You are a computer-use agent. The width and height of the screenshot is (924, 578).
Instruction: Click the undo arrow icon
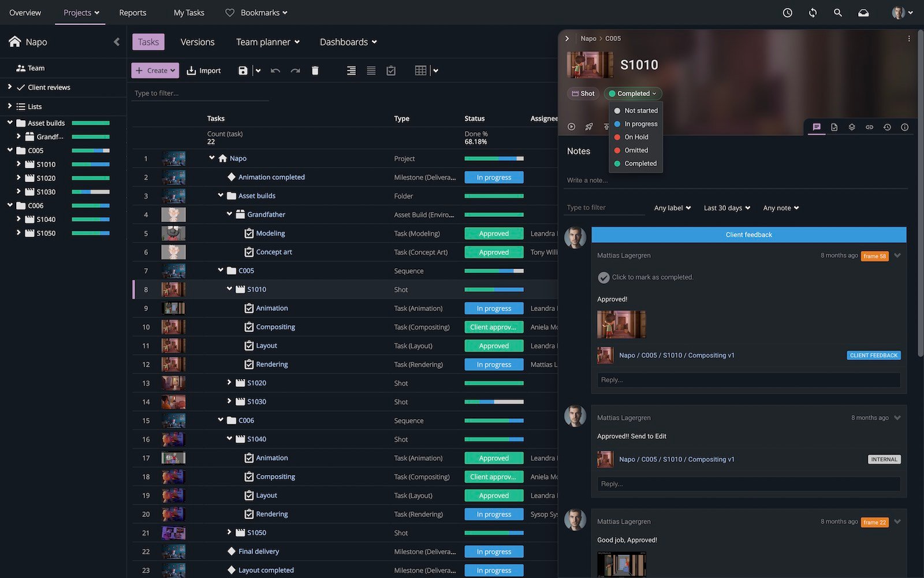point(275,71)
